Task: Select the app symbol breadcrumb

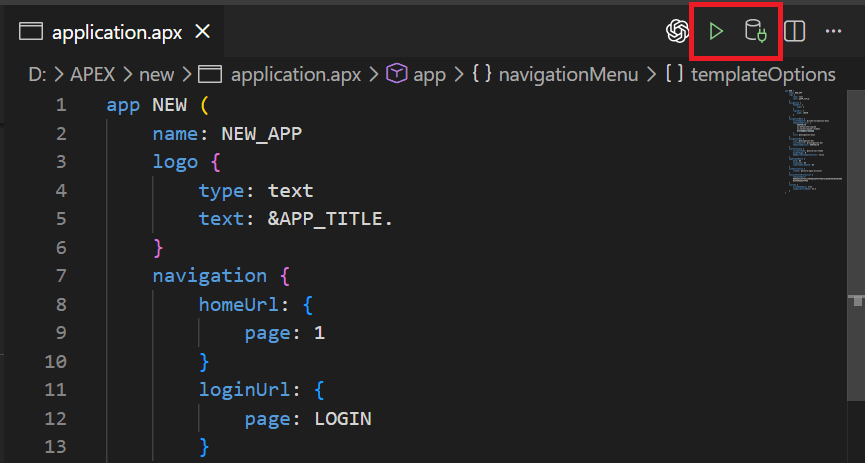Action: click(429, 74)
